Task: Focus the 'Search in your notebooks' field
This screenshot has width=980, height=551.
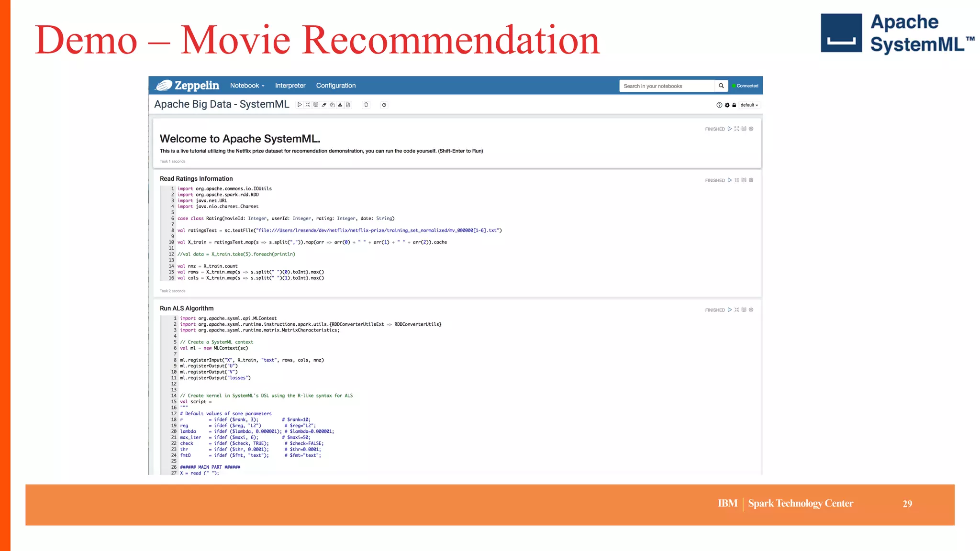Action: (667, 86)
